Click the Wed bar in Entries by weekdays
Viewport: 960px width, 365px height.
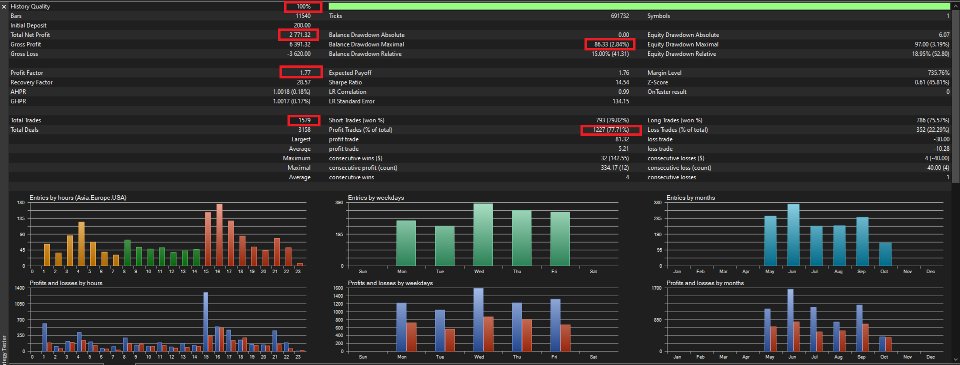coord(483,236)
